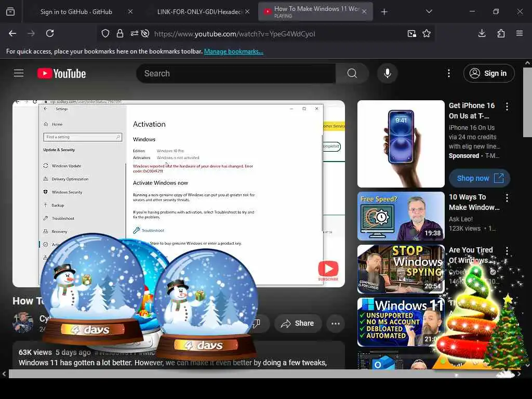The width and height of the screenshot is (532, 399).
Task: Bookmark this page with star icon
Action: 427,34
